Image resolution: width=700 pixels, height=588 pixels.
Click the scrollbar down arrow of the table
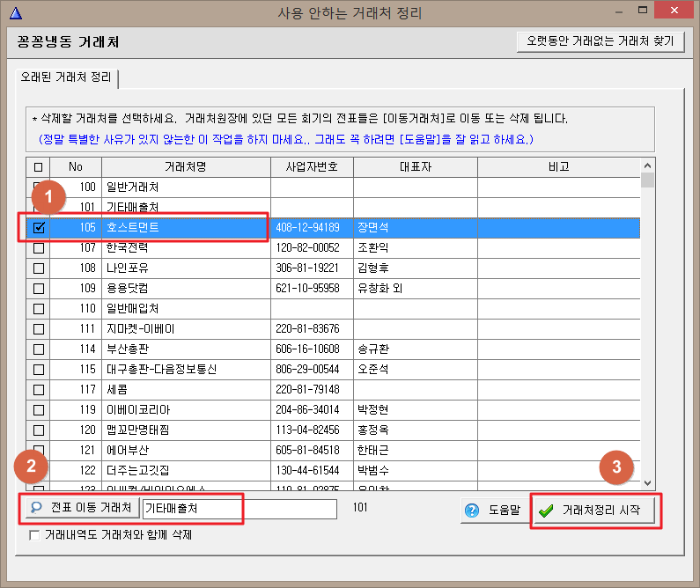pyautogui.click(x=647, y=483)
